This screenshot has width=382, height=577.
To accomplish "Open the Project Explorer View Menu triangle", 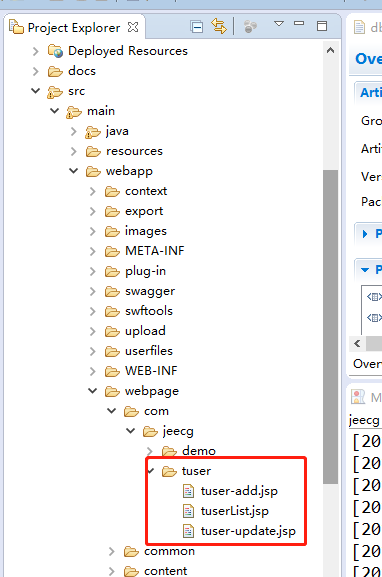I will [x=279, y=24].
